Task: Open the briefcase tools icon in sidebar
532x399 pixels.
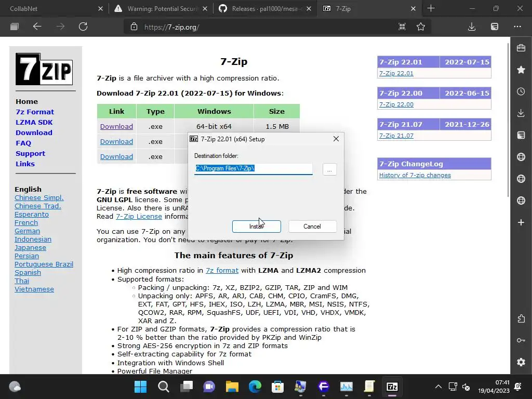Action: (521, 48)
